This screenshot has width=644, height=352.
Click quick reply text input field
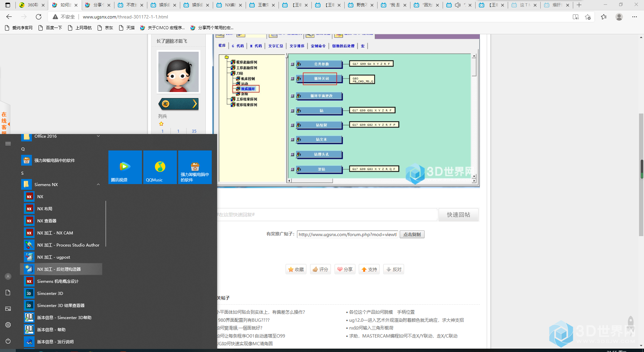click(327, 215)
